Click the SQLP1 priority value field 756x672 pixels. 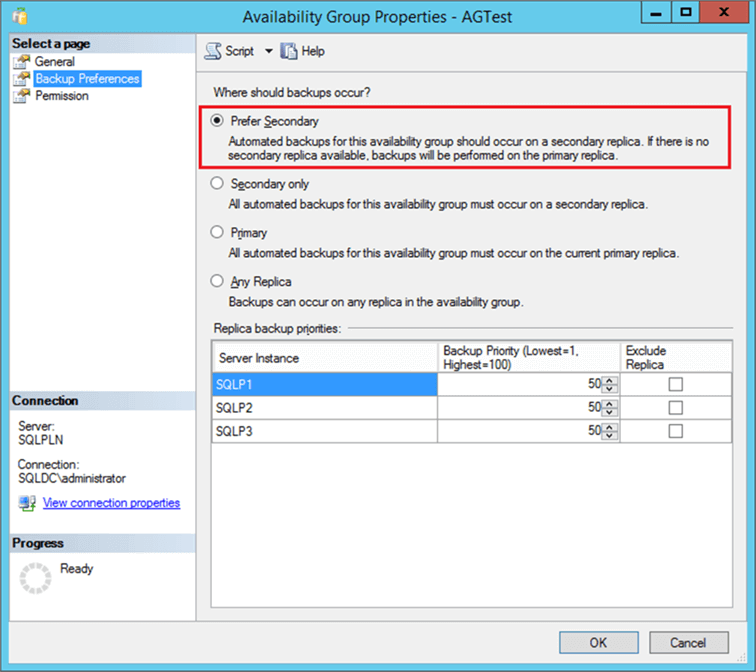[520, 384]
